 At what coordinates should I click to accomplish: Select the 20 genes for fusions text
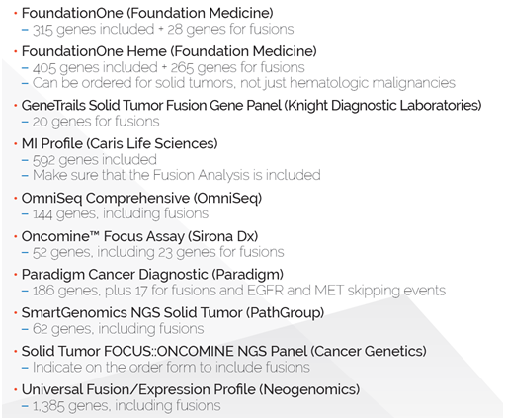point(96,122)
